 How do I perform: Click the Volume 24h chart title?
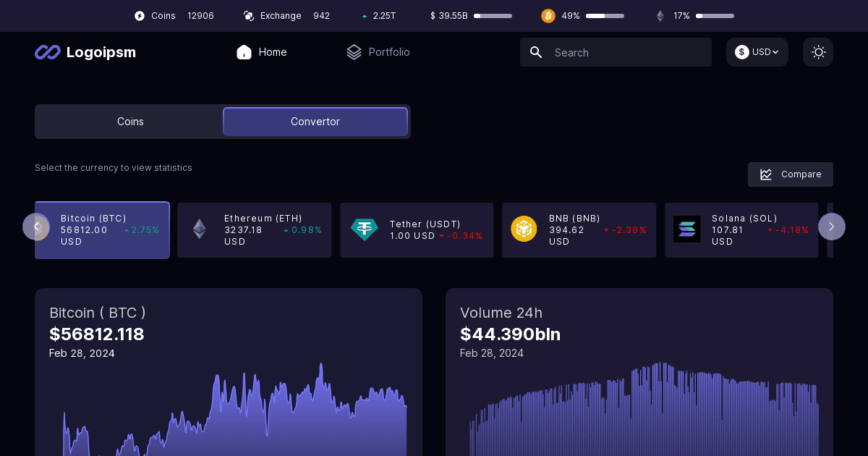pyautogui.click(x=501, y=313)
